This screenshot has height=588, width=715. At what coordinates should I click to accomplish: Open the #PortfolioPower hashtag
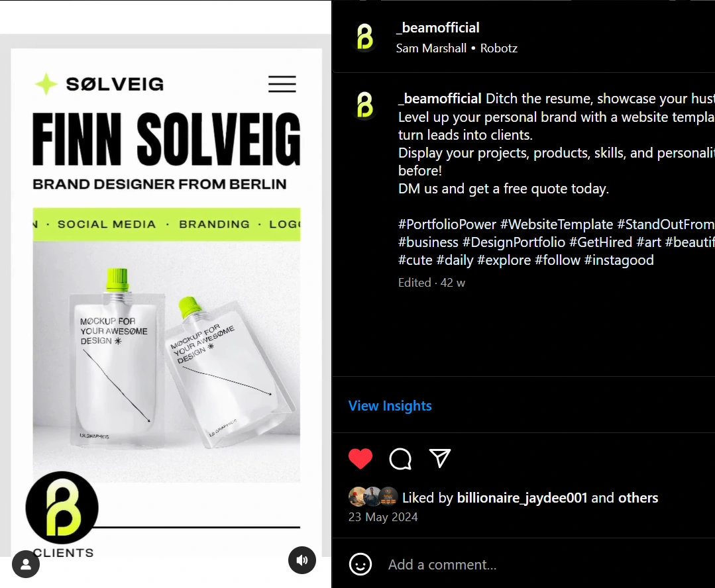(x=447, y=224)
